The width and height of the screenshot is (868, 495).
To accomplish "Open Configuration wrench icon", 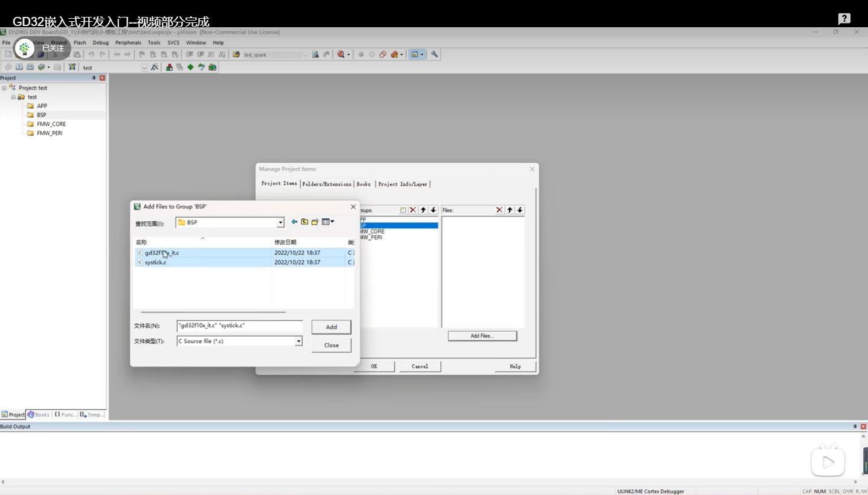I will pos(434,54).
